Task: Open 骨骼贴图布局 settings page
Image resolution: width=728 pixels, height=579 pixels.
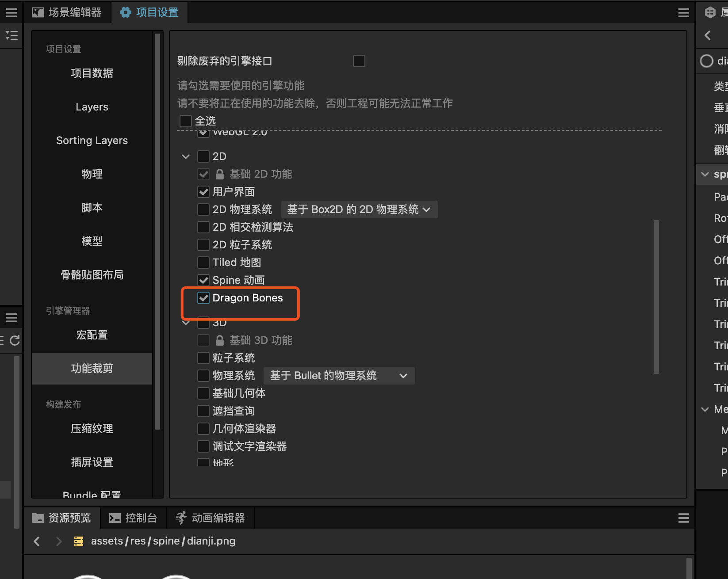Action: click(x=92, y=275)
